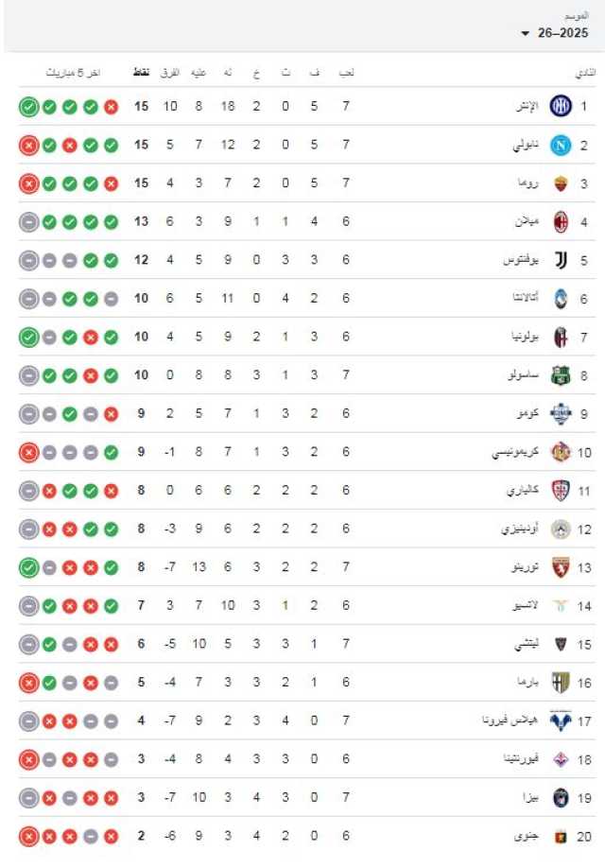The width and height of the screenshot is (605, 868).
Task: Click the Torino club crest
Action: [x=561, y=567]
